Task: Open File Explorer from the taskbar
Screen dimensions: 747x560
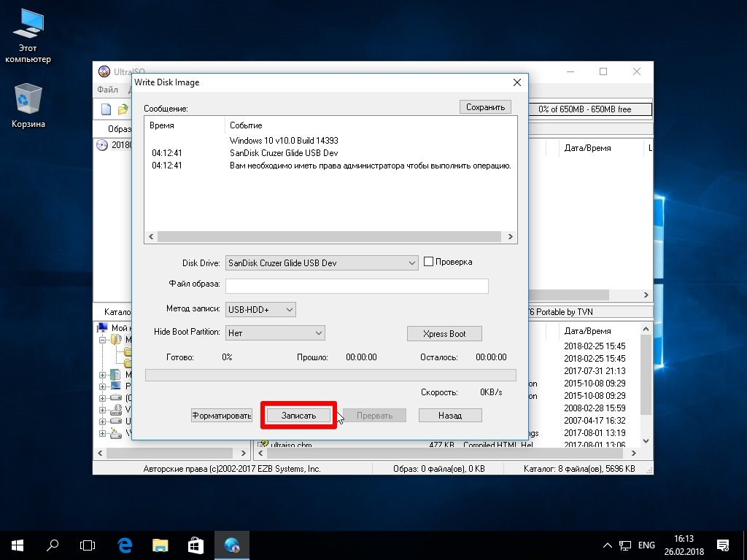Action: pos(160,545)
